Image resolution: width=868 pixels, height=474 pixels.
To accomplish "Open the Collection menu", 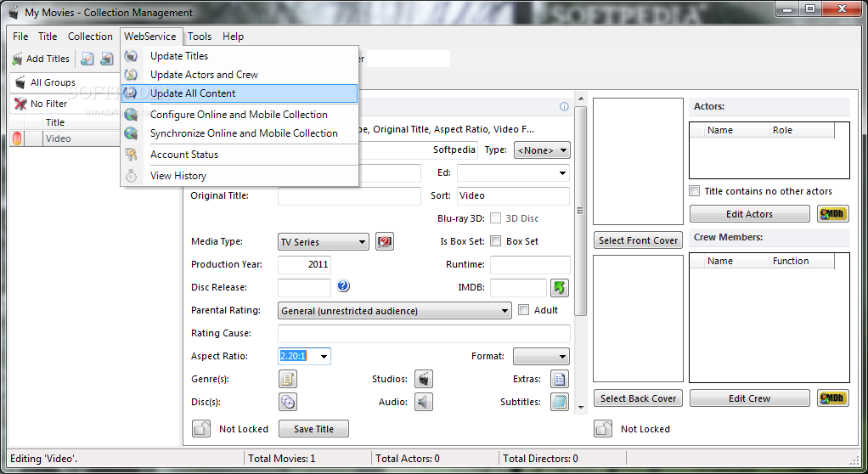I will coord(90,37).
